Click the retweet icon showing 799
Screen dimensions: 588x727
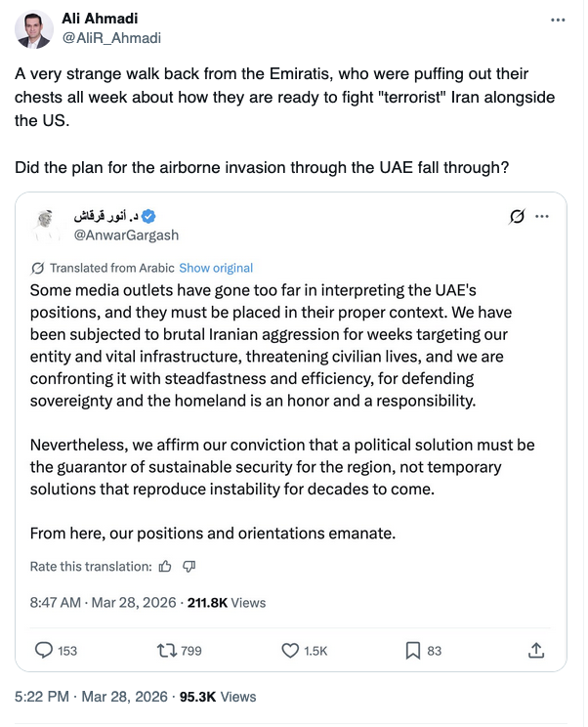click(167, 650)
